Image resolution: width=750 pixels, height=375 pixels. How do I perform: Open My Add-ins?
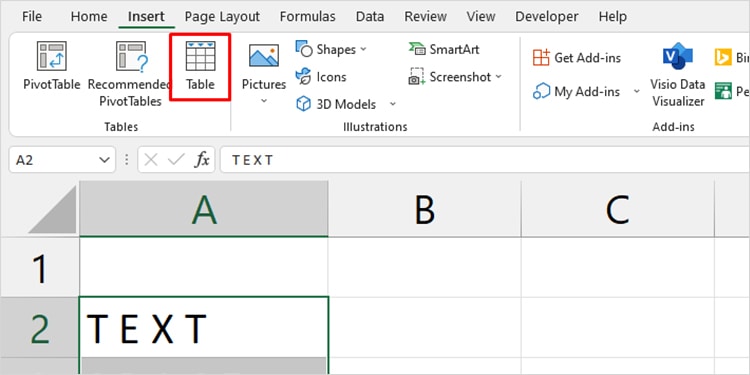click(x=576, y=91)
